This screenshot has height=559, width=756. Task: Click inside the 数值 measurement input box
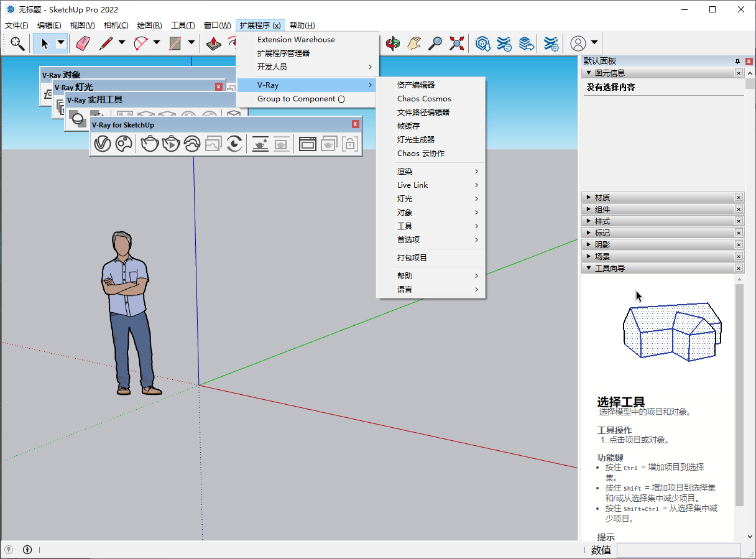point(679,550)
